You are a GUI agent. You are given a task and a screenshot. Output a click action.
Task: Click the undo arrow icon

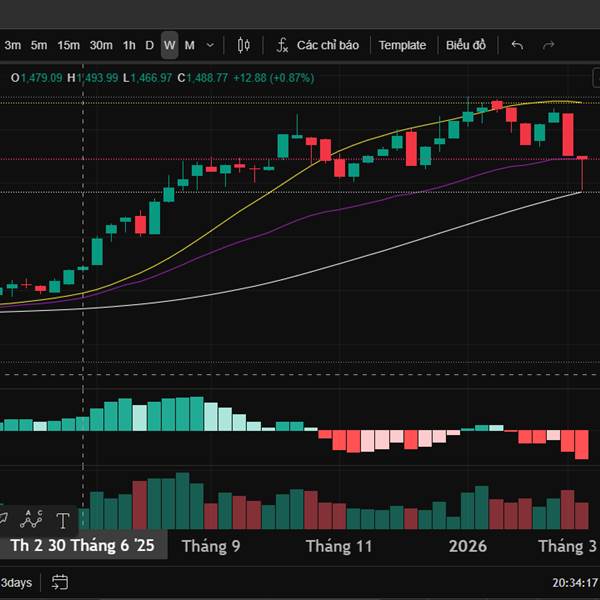point(517,45)
